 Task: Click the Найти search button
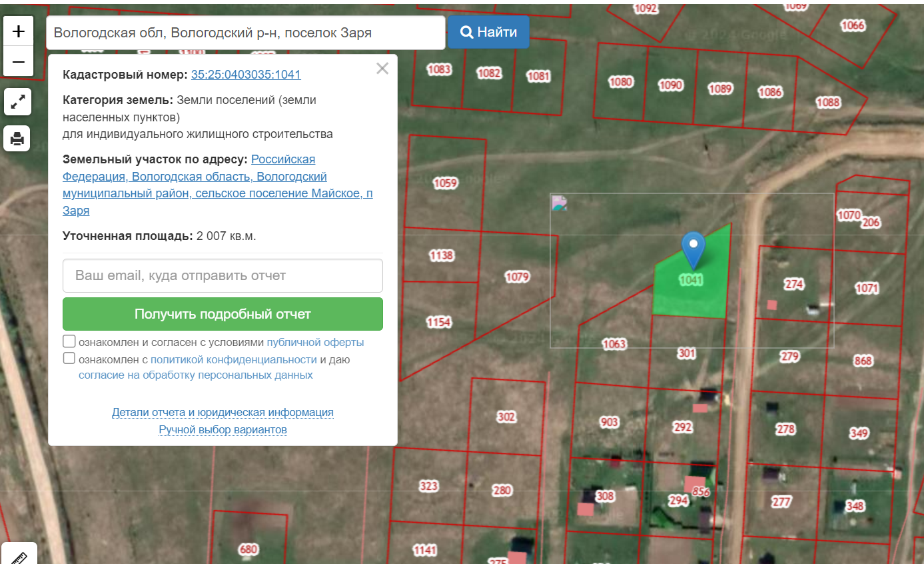point(488,32)
